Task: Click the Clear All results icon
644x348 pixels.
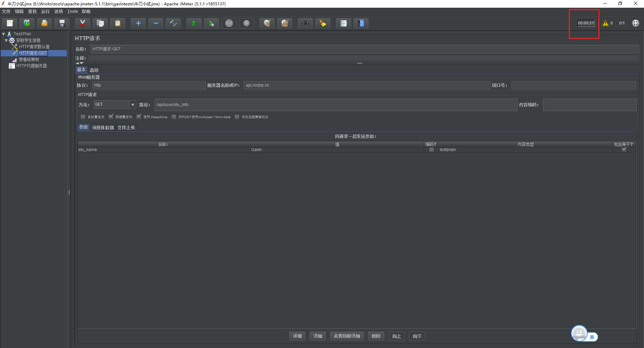Action: (x=284, y=23)
